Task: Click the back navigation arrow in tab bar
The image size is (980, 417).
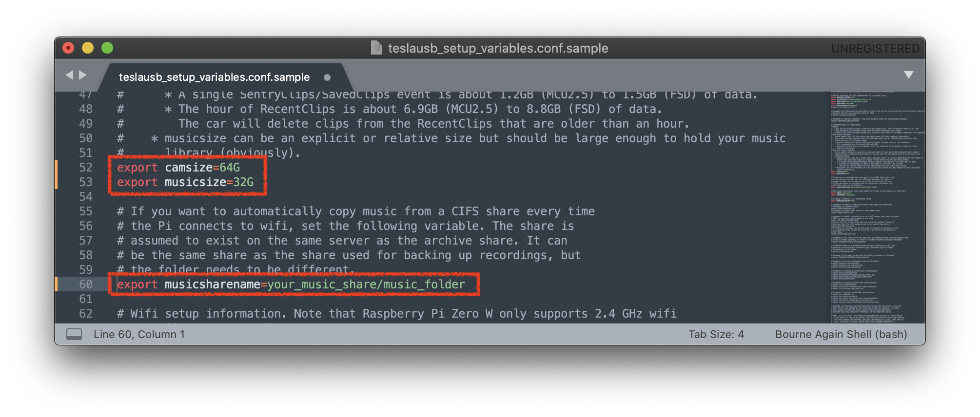Action: (69, 75)
